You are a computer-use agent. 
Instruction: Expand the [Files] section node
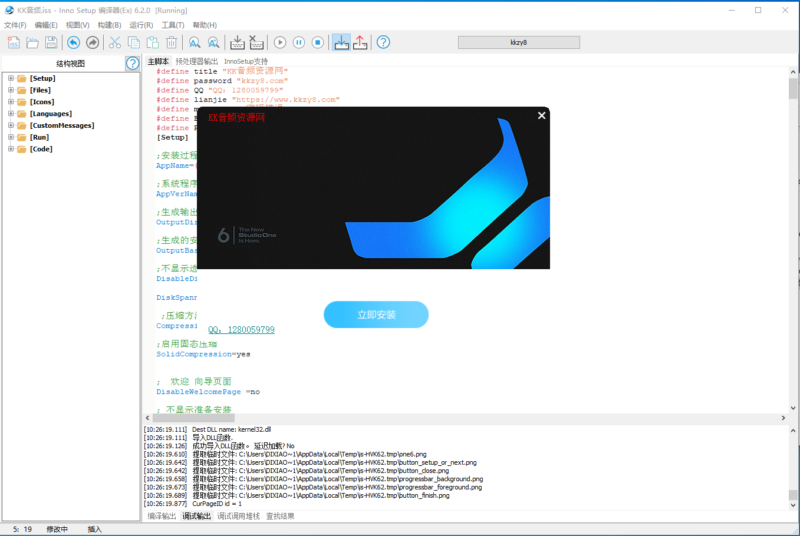[x=10, y=90]
